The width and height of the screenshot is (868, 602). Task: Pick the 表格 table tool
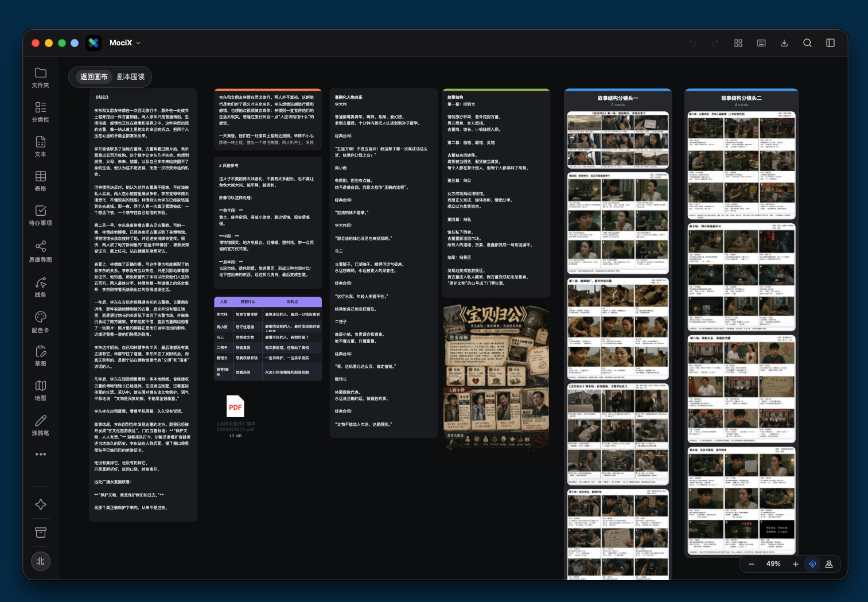coord(40,181)
